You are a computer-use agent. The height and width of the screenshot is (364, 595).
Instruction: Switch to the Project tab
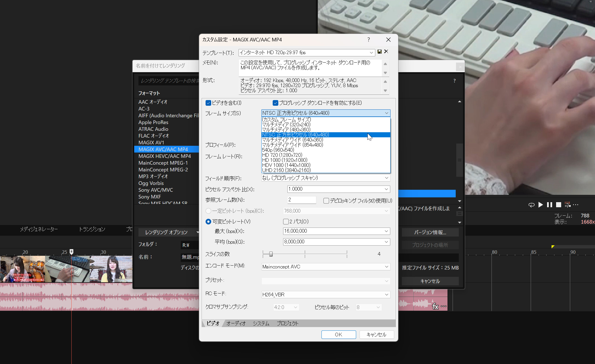[x=287, y=324]
